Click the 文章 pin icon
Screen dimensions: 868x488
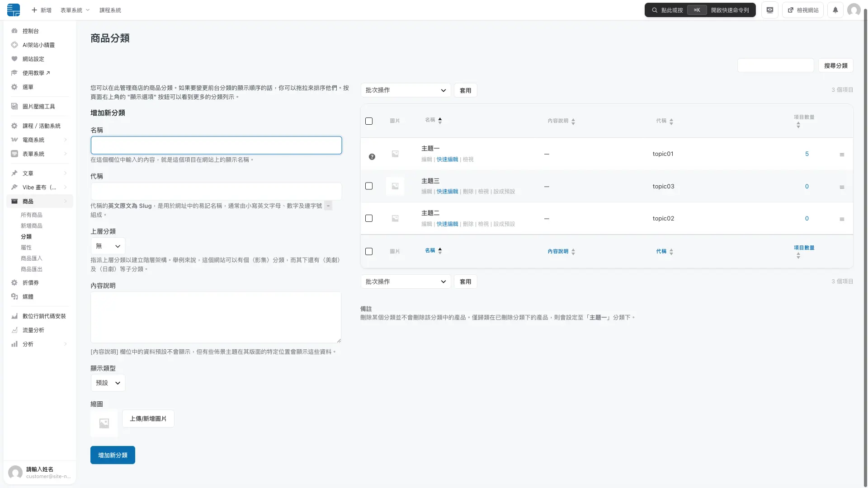(14, 174)
